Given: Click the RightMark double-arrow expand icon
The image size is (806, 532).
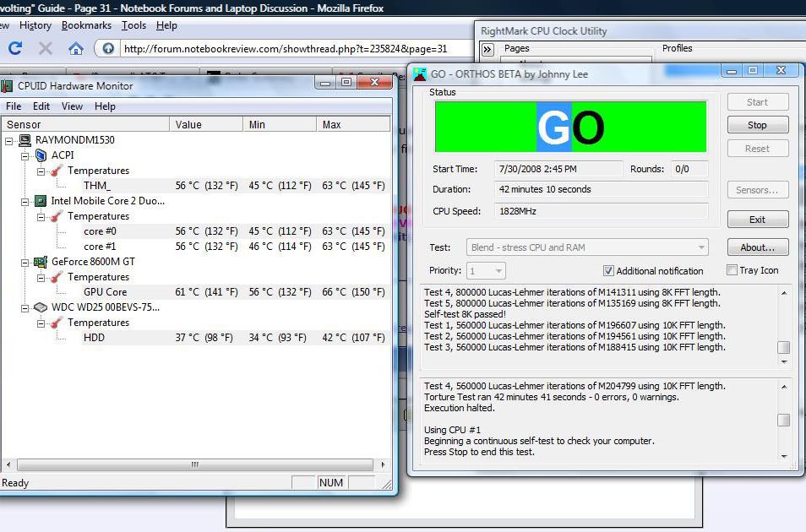Looking at the screenshot, I should [x=487, y=49].
